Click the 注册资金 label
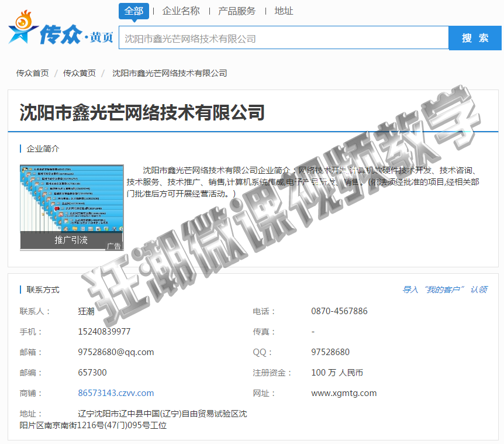 (272, 373)
